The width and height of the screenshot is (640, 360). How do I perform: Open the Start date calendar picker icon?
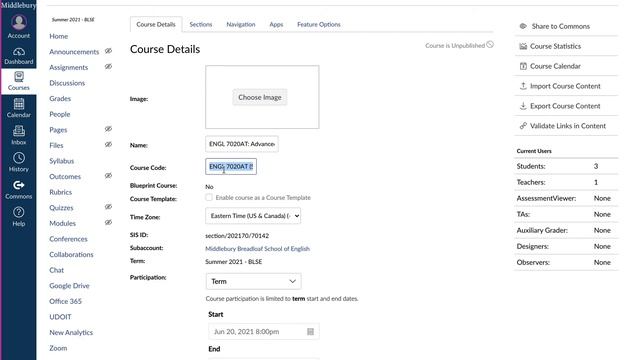(311, 332)
